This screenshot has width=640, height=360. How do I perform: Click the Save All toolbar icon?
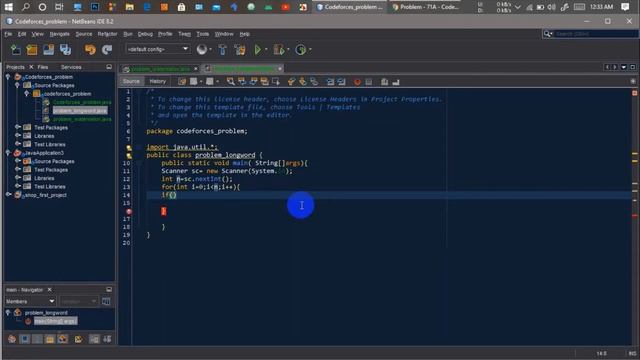point(65,50)
